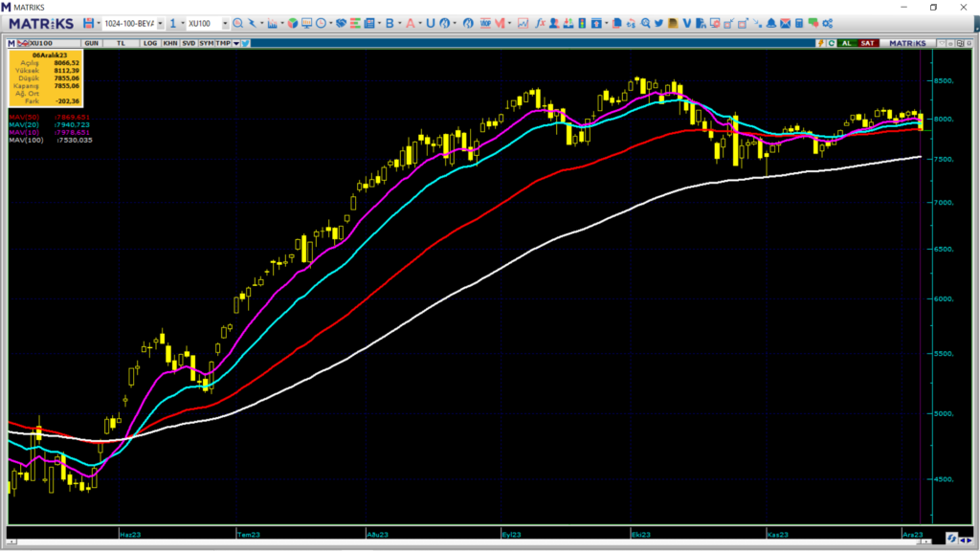Select the GUN period button on chart bar
Image resolution: width=980 pixels, height=551 pixels.
point(91,43)
